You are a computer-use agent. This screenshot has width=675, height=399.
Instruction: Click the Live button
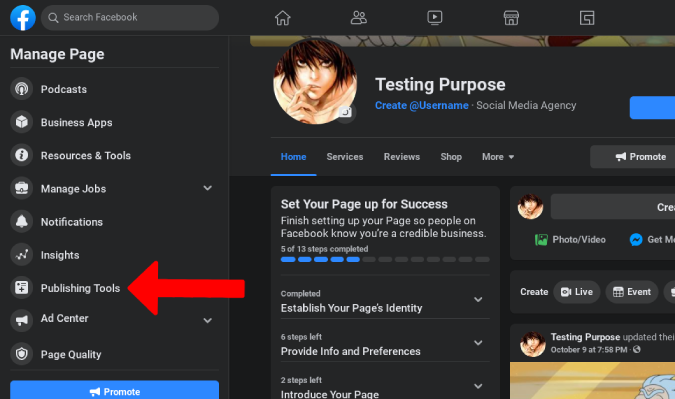(x=576, y=292)
